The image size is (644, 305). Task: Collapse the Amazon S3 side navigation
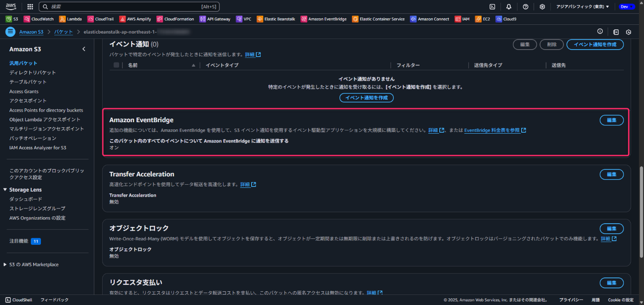(84, 49)
